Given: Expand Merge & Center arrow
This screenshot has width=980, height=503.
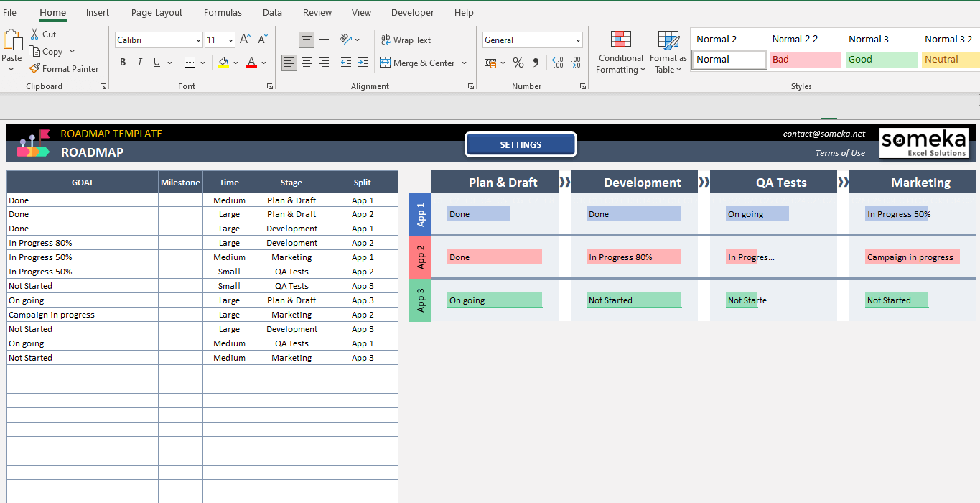Looking at the screenshot, I should pos(464,63).
